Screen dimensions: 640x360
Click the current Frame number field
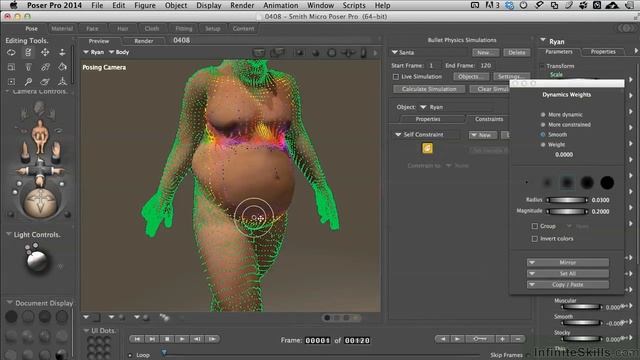pyautogui.click(x=317, y=340)
